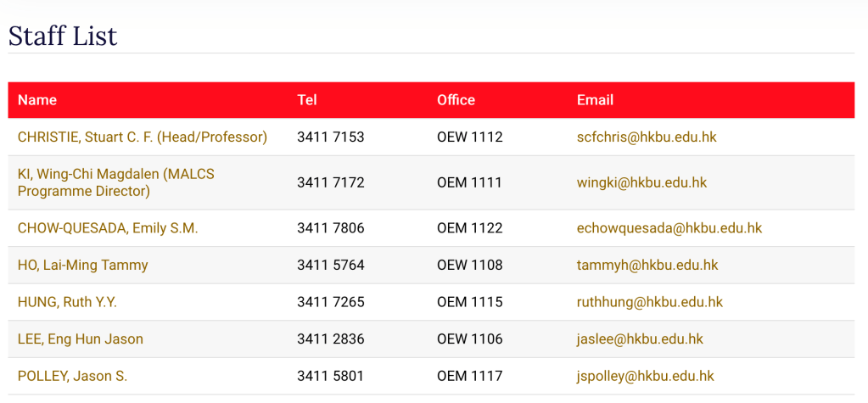Click the Office column header
This screenshot has width=868, height=403.
[456, 100]
